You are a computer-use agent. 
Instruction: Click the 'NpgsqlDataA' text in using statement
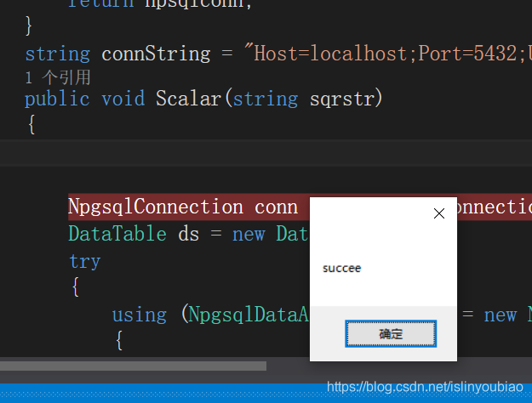click(x=249, y=315)
